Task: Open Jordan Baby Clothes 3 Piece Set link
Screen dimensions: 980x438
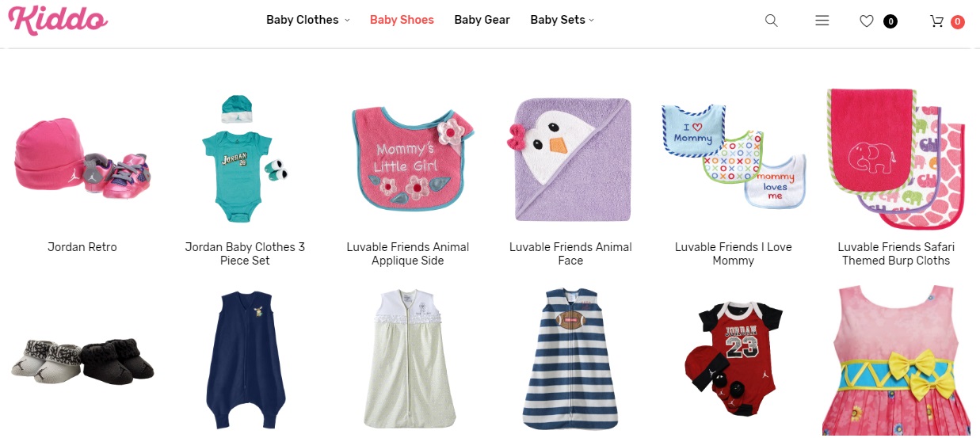Action: click(x=245, y=253)
